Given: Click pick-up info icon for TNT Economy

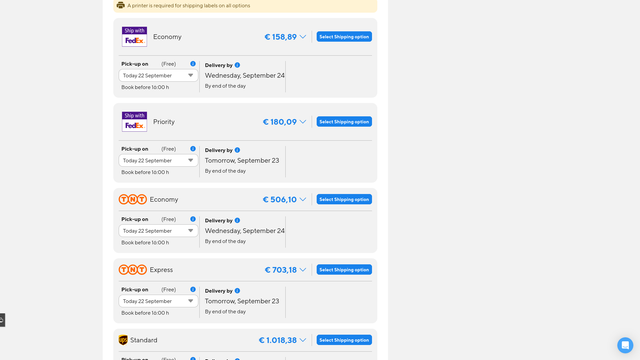Looking at the screenshot, I should point(193,219).
